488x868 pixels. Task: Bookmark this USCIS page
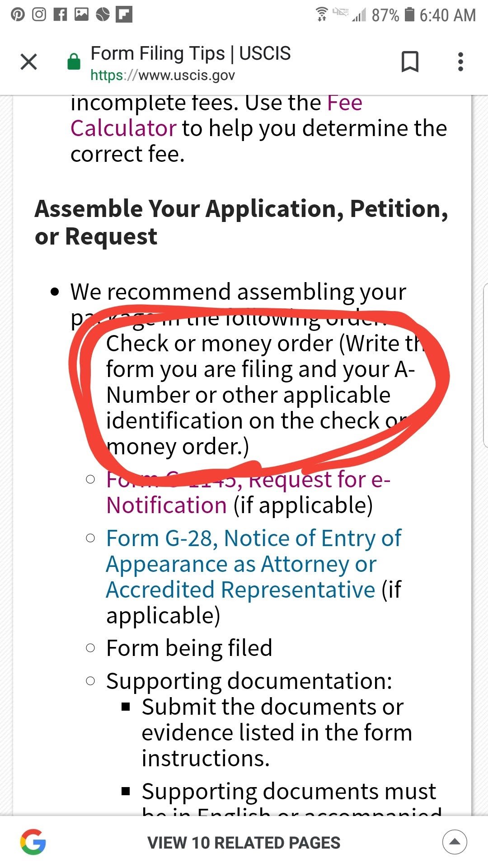[410, 61]
